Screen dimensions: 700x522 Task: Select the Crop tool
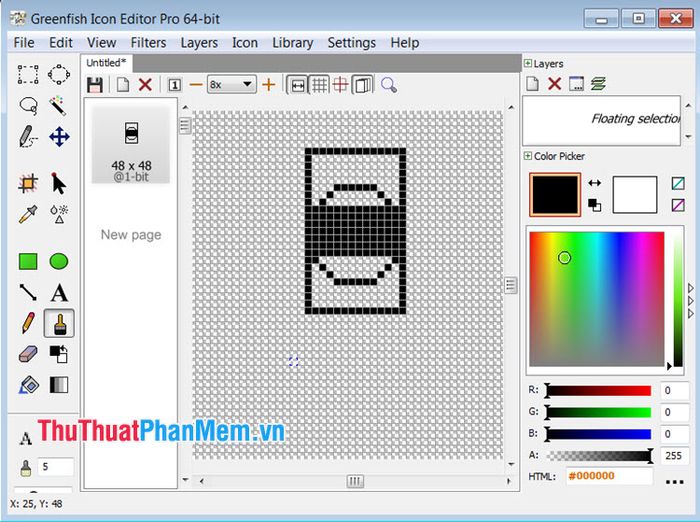tap(28, 183)
